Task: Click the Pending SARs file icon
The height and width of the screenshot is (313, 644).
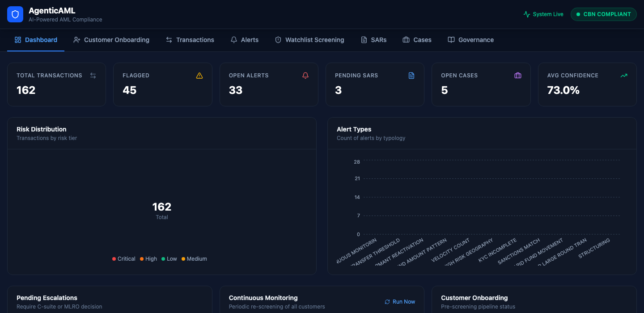Action: click(411, 76)
